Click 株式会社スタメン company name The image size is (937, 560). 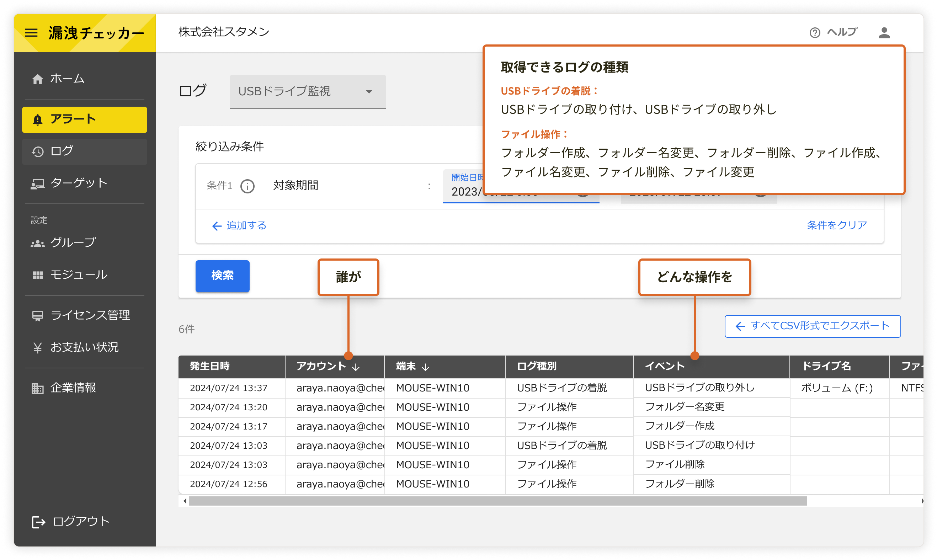pos(224,32)
